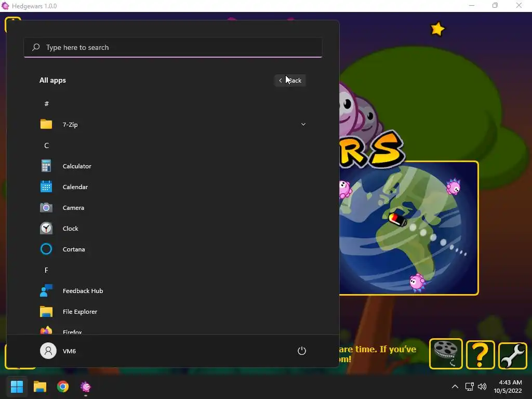The width and height of the screenshot is (532, 399).
Task: Click the Hedgewars globe campaign picture
Action: (408, 228)
